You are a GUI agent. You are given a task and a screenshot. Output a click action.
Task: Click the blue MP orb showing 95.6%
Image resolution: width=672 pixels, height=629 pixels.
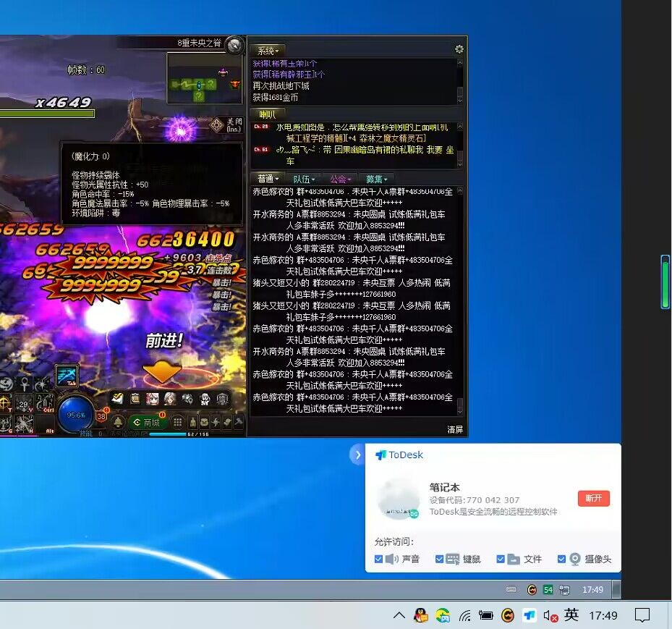76,415
